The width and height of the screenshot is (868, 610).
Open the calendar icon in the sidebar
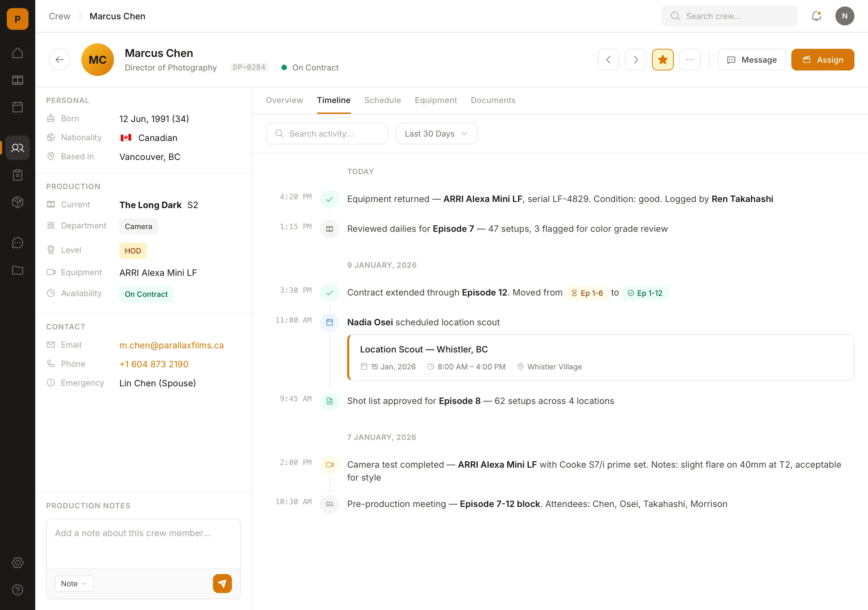[17, 107]
